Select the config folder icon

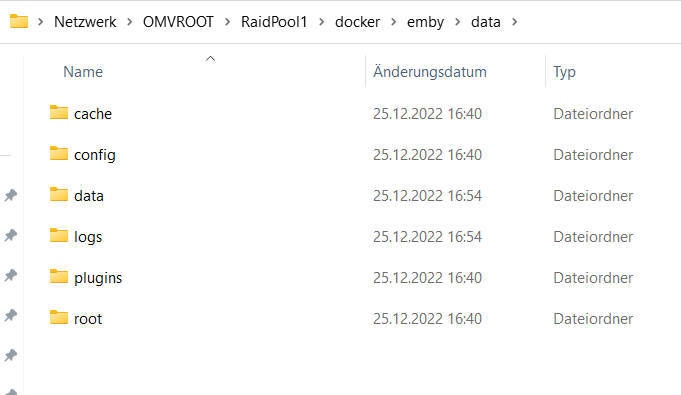[59, 153]
